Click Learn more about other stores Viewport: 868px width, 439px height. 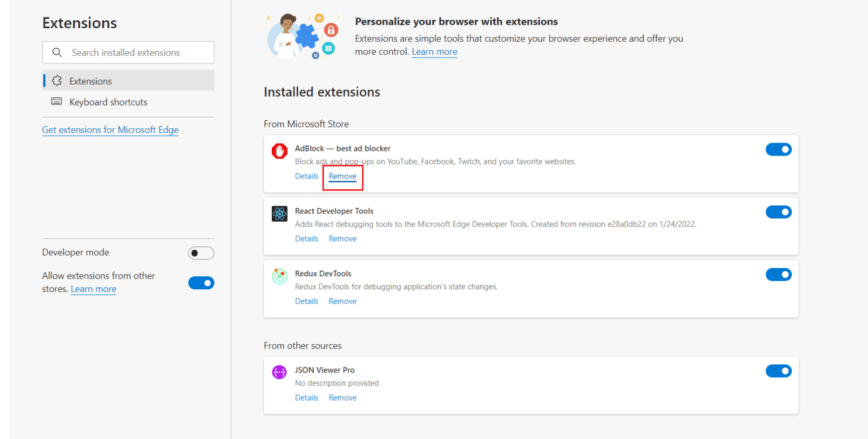(x=93, y=289)
